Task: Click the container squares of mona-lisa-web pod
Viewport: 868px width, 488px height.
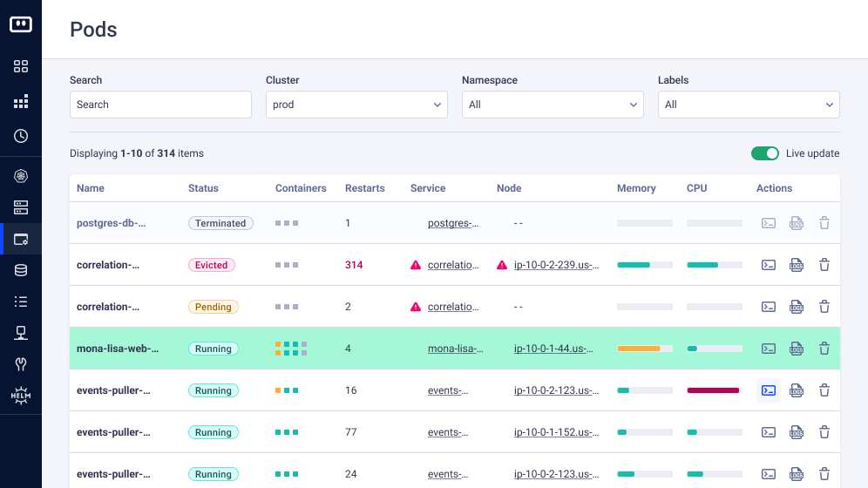Action: (290, 349)
